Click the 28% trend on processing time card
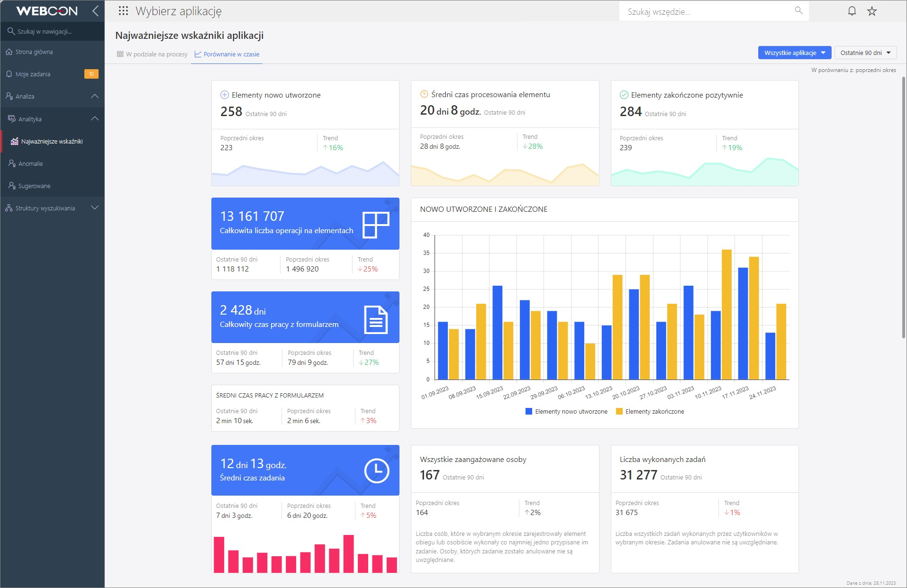Viewport: 907px width, 588px height. (x=532, y=146)
